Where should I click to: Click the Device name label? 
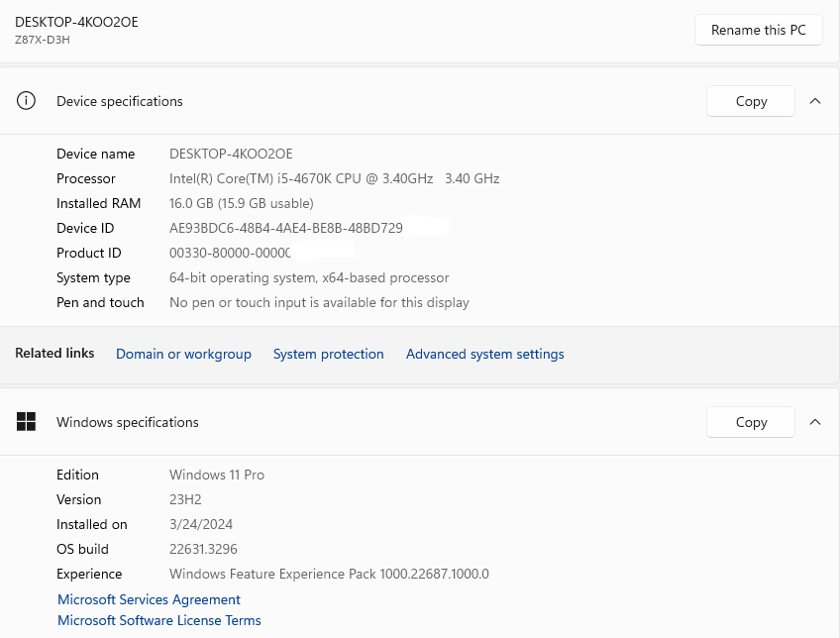pos(95,154)
